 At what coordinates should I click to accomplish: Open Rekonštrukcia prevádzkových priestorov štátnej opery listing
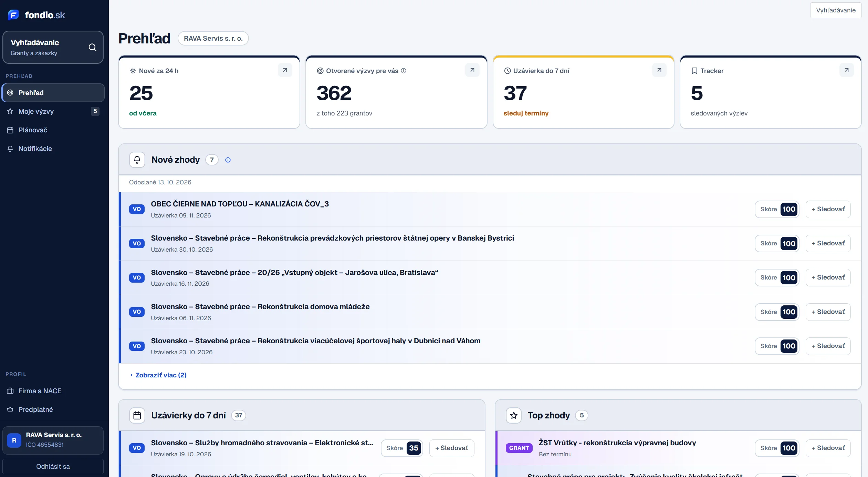(332, 238)
